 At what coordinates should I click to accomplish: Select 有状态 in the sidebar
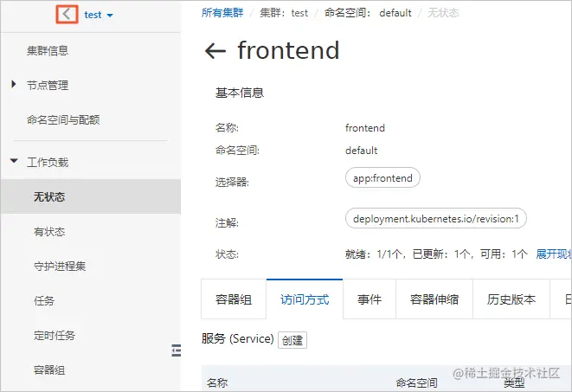49,232
